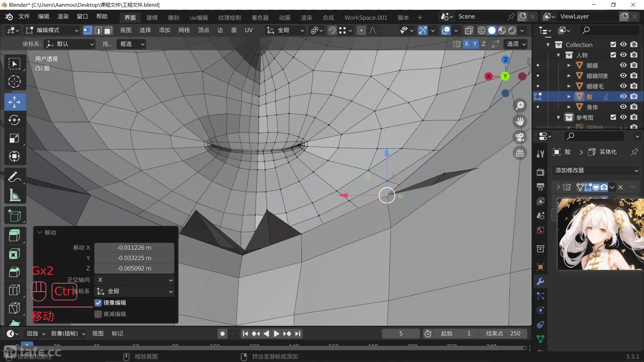Click the 结束点 250 frame field
The height and width of the screenshot is (362, 644).
[x=504, y=334]
